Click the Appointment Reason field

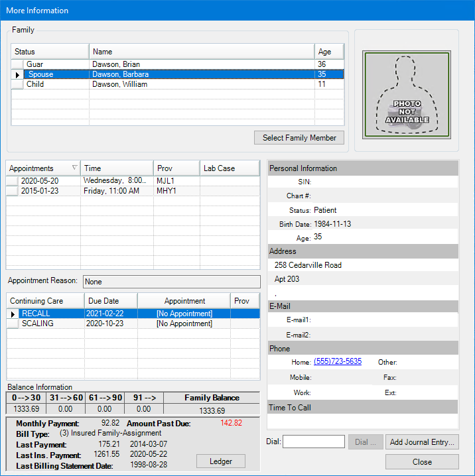tap(172, 282)
